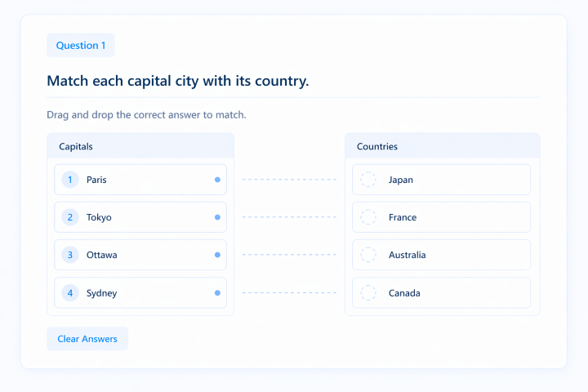
Task: Click the blue connector dot on Paris
Action: [217, 180]
